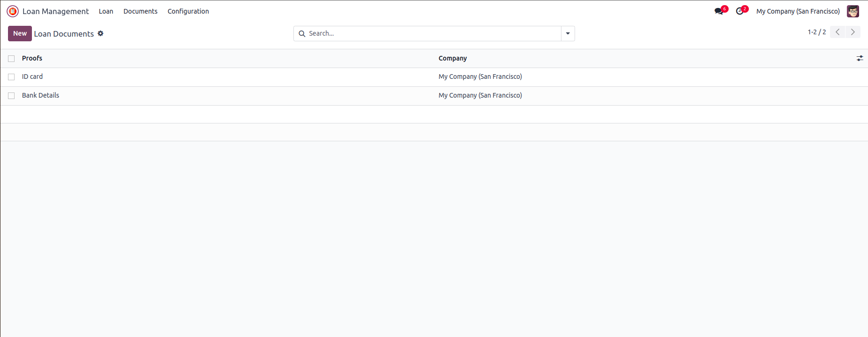Open the activities clock icon
The width and height of the screenshot is (868, 337).
click(740, 11)
